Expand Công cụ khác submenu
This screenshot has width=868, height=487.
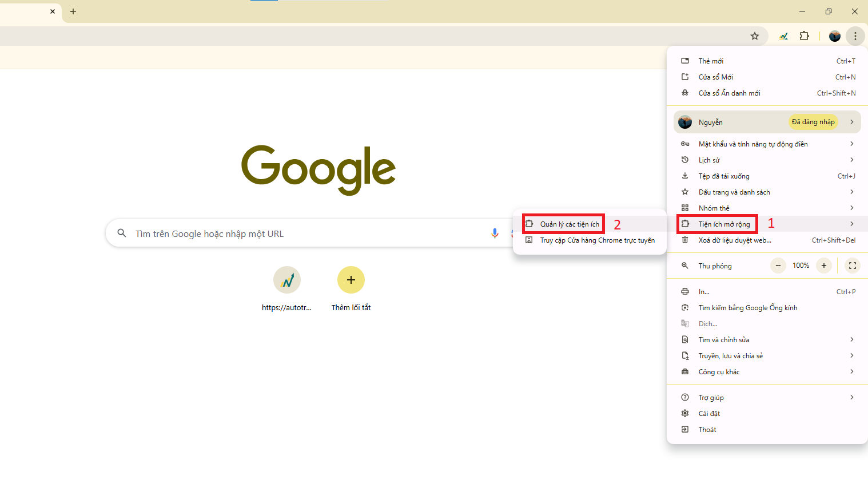click(767, 372)
